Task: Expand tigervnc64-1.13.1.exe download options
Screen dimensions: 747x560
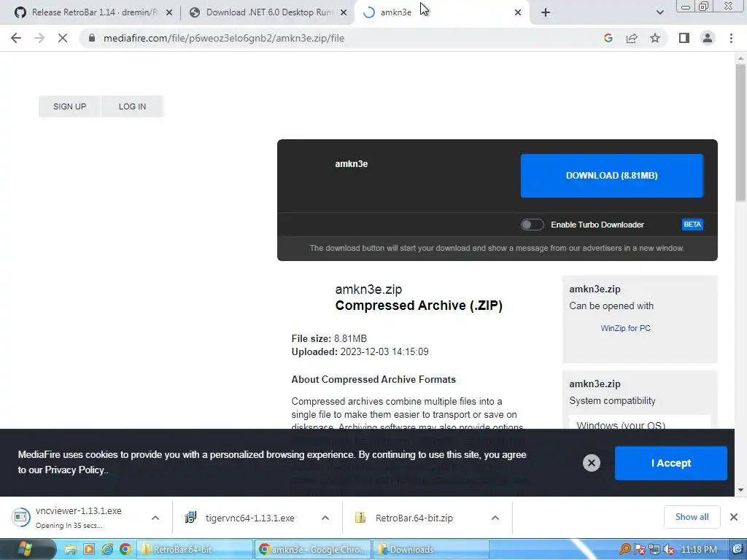Action: click(x=325, y=518)
